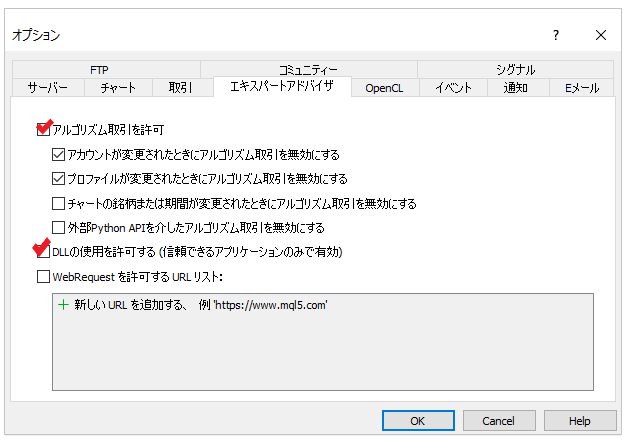Enable チャートの銘柄または期間 changed checkbox
This screenshot has height=445, width=628.
[x=58, y=203]
